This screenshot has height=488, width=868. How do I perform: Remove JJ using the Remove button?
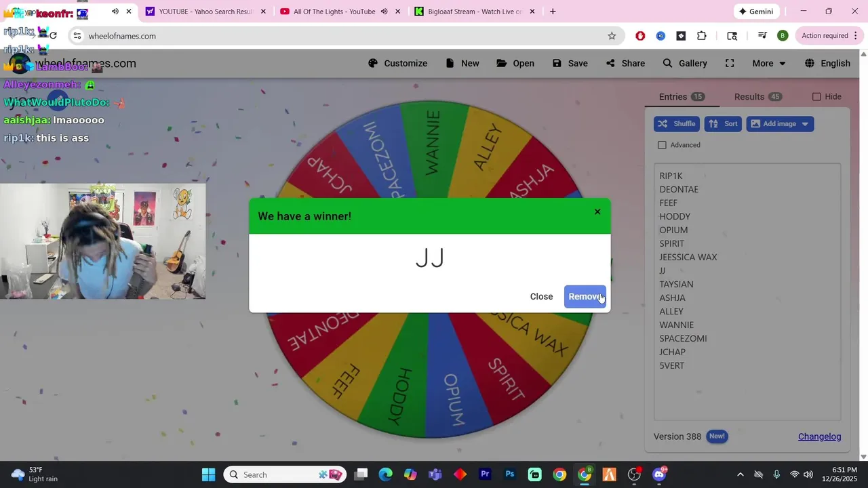pos(585,296)
